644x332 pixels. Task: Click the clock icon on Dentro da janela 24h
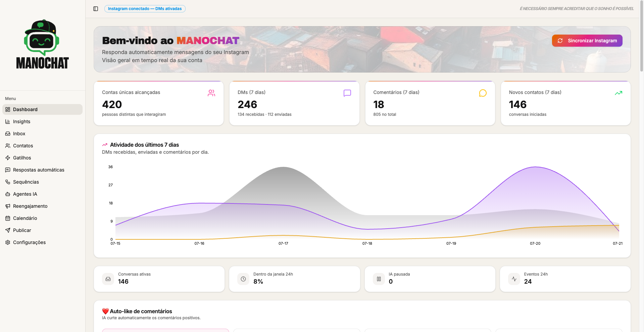pos(243,279)
